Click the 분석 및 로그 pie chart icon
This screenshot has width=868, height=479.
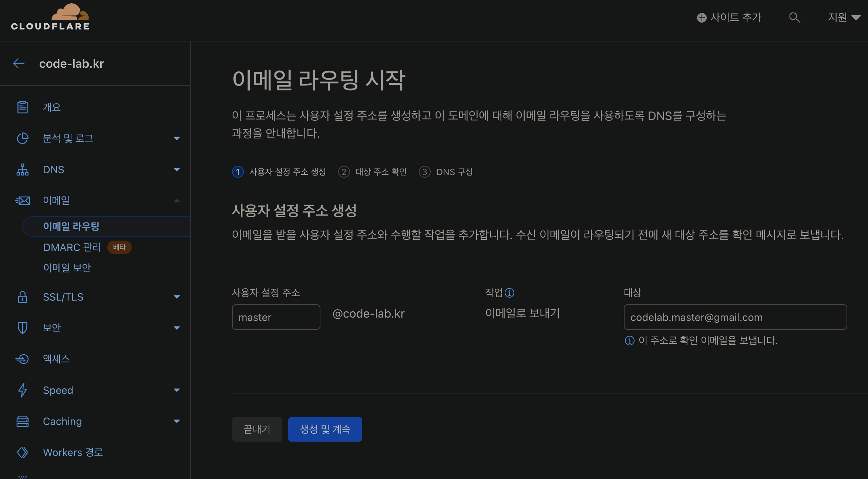(23, 138)
